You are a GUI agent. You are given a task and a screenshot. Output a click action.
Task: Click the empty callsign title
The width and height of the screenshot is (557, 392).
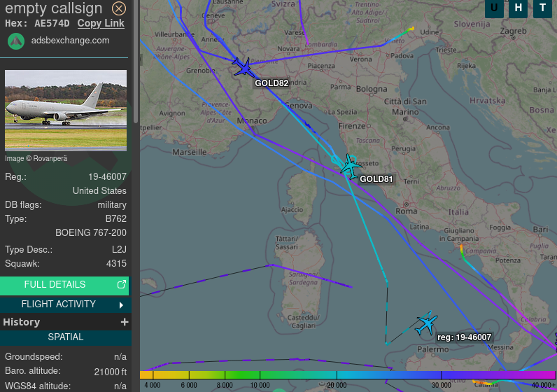tap(54, 8)
